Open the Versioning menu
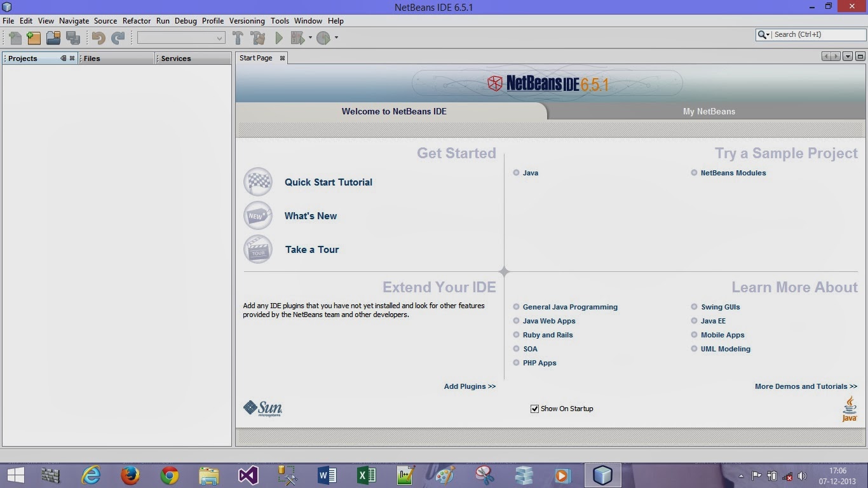868x488 pixels. point(247,20)
